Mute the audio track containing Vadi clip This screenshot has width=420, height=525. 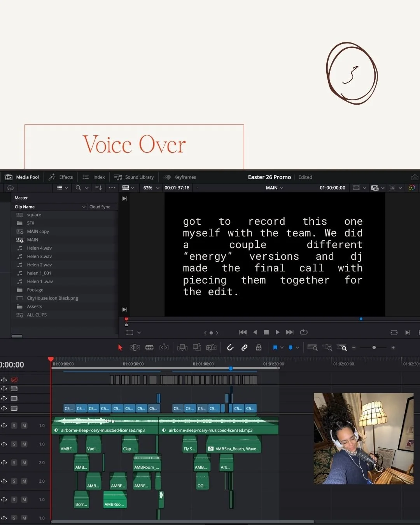tap(24, 444)
